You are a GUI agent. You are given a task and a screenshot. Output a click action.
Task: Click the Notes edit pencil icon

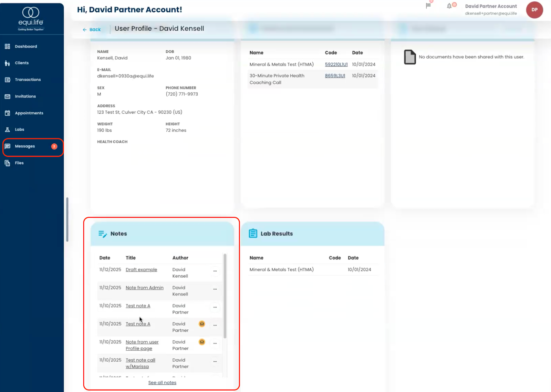(102, 234)
